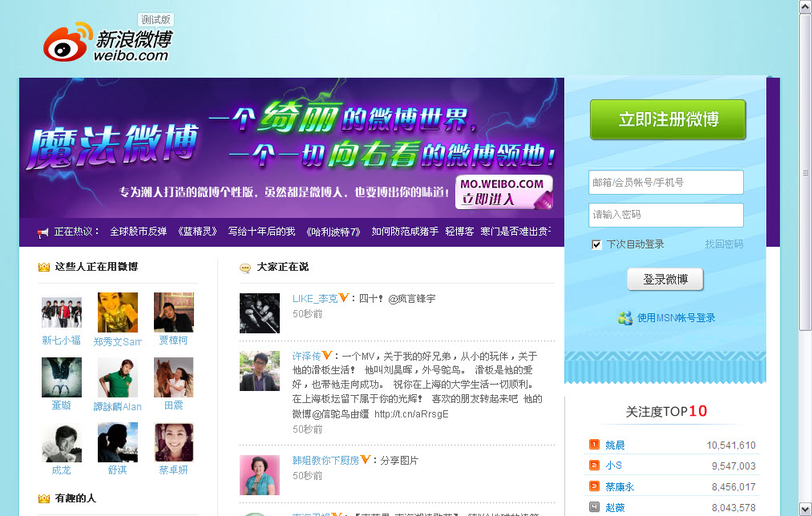
Task: Click the 立即注册微博 green button
Action: 667,119
